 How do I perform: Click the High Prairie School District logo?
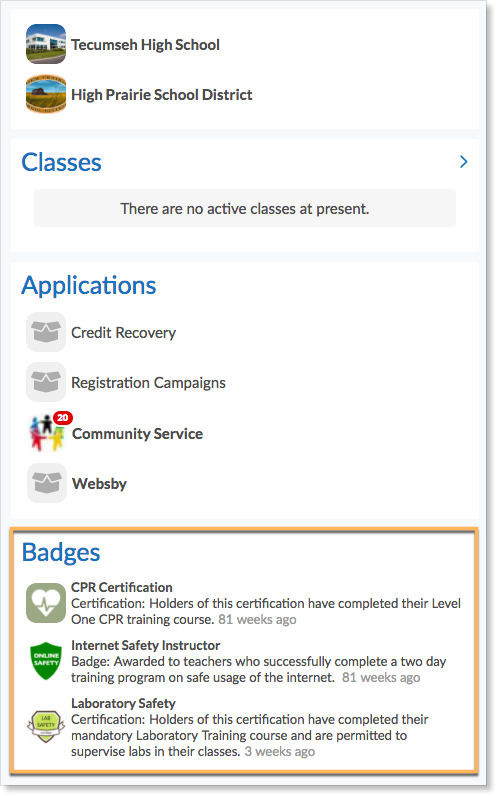pos(46,94)
